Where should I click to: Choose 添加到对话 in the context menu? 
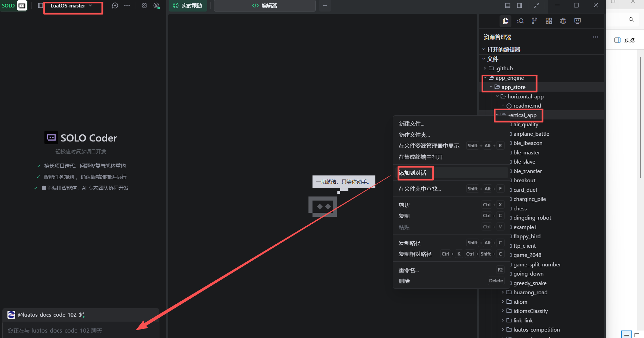(x=451, y=173)
